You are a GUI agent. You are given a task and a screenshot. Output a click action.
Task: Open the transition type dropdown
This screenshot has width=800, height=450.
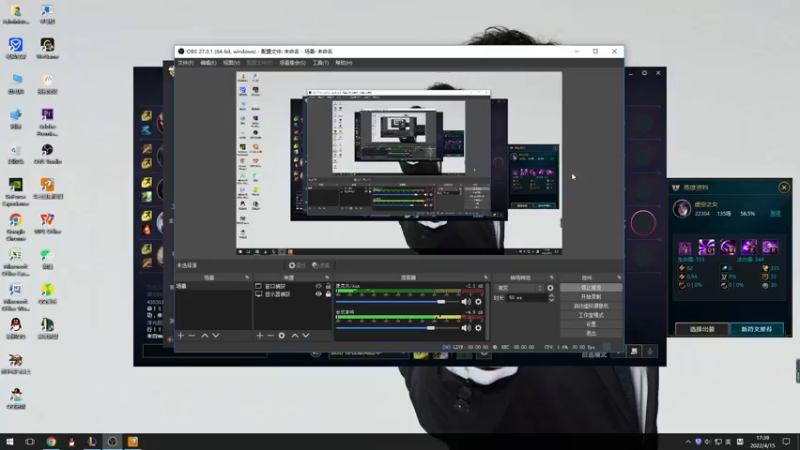click(x=519, y=288)
